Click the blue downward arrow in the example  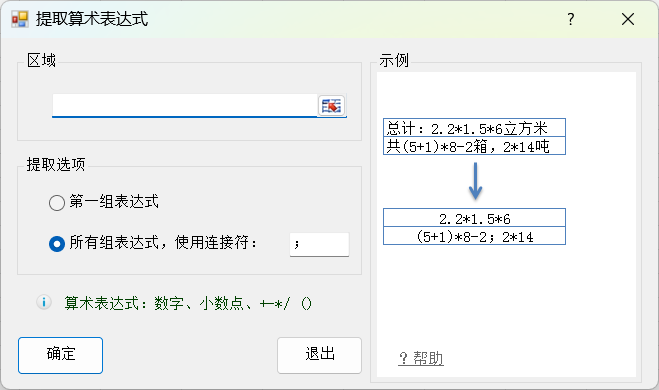475,181
